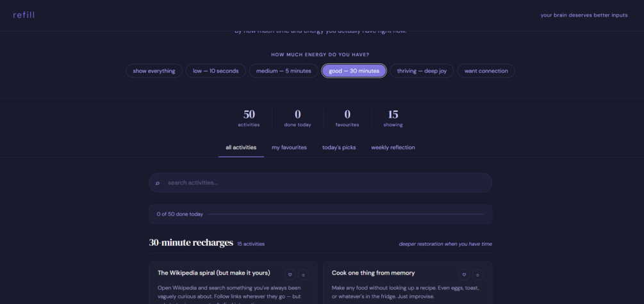
Task: Click the 'refill' logo
Action: click(24, 15)
